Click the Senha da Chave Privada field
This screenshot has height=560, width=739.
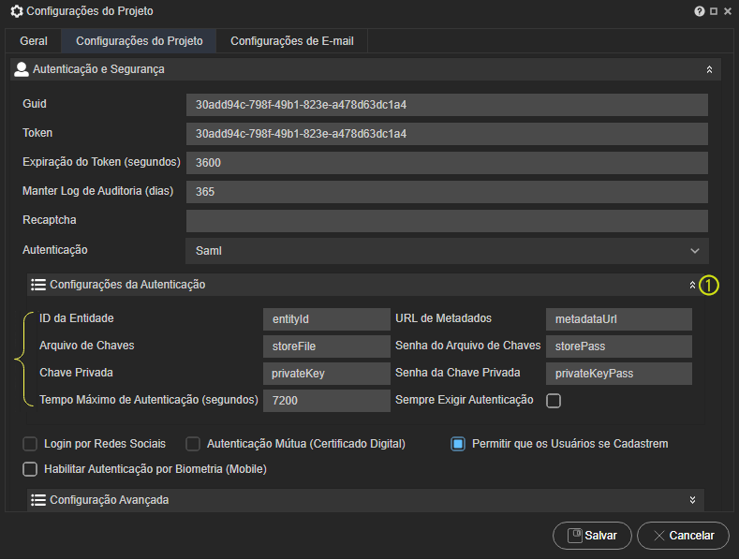[x=619, y=374]
